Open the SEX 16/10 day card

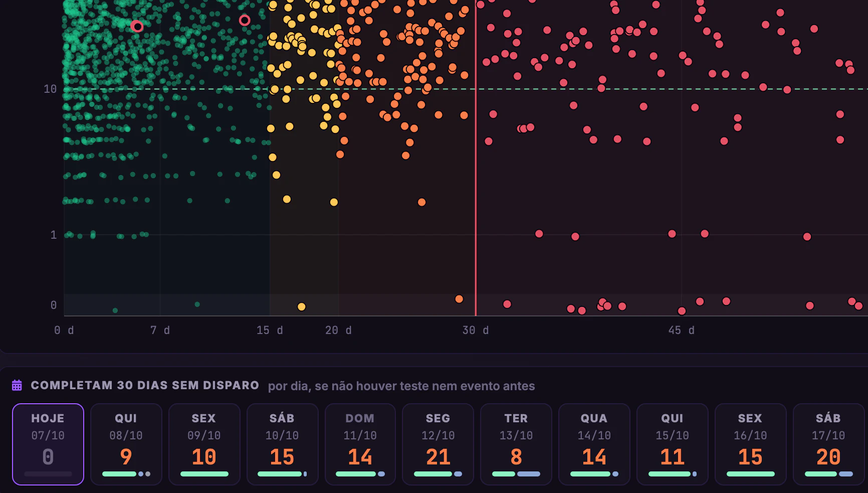(x=750, y=444)
